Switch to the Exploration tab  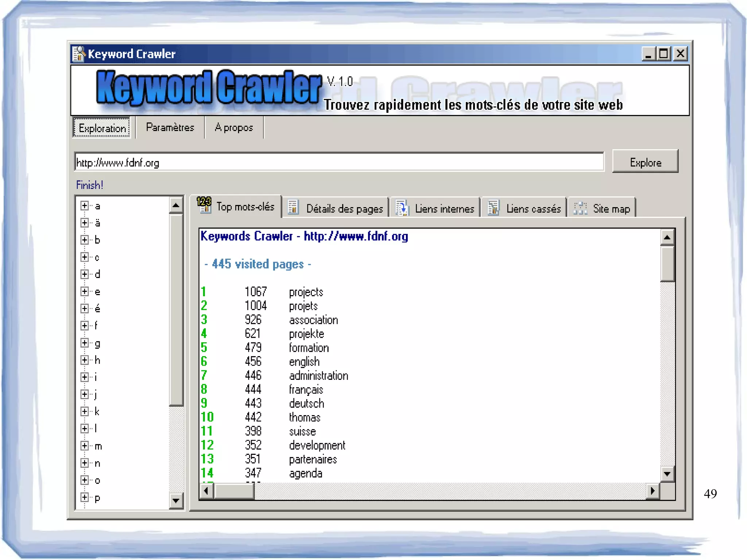tap(102, 128)
